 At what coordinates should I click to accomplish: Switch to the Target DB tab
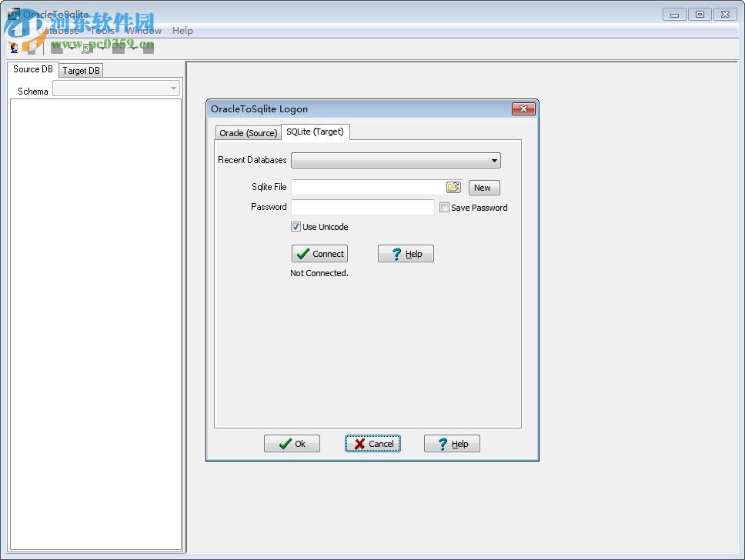coord(80,70)
